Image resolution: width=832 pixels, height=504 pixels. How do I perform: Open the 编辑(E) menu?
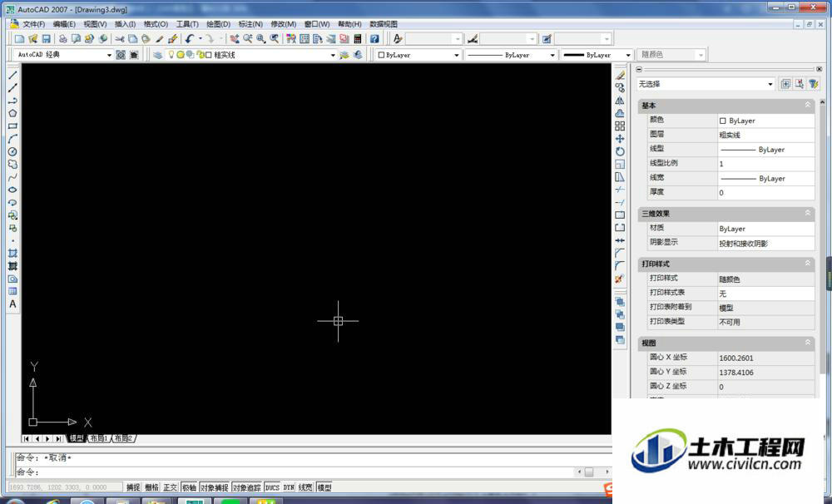pos(64,24)
